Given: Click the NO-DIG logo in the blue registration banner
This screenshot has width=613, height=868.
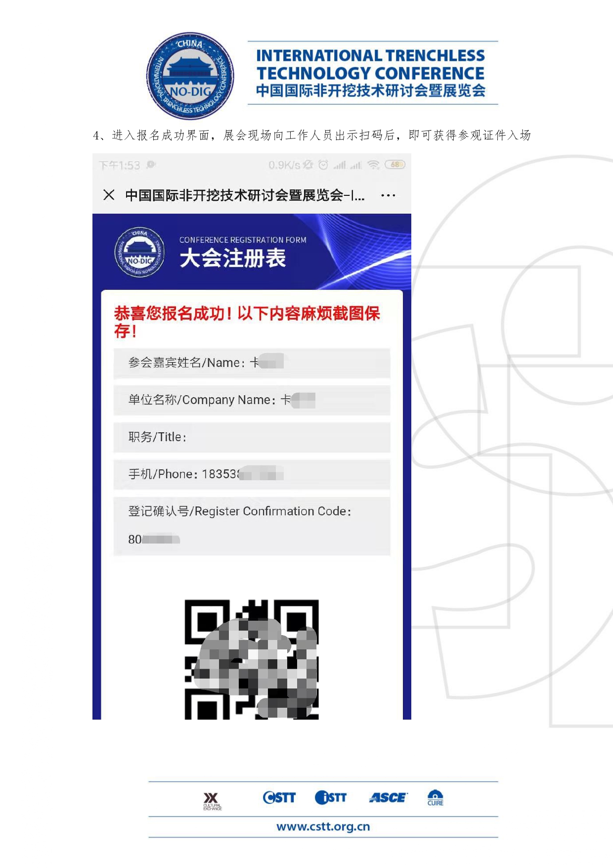Looking at the screenshot, I should (139, 252).
